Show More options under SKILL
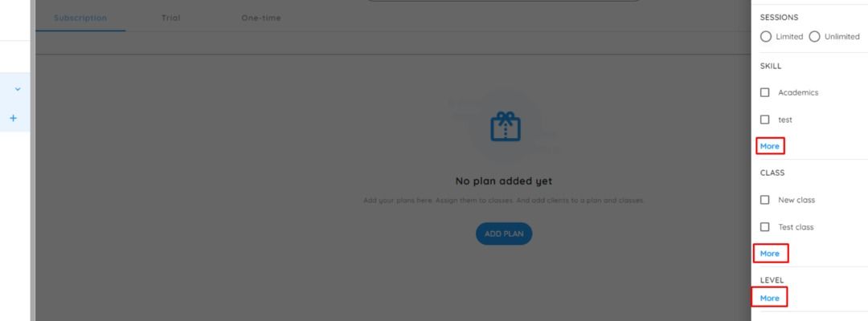The image size is (868, 321). (769, 146)
